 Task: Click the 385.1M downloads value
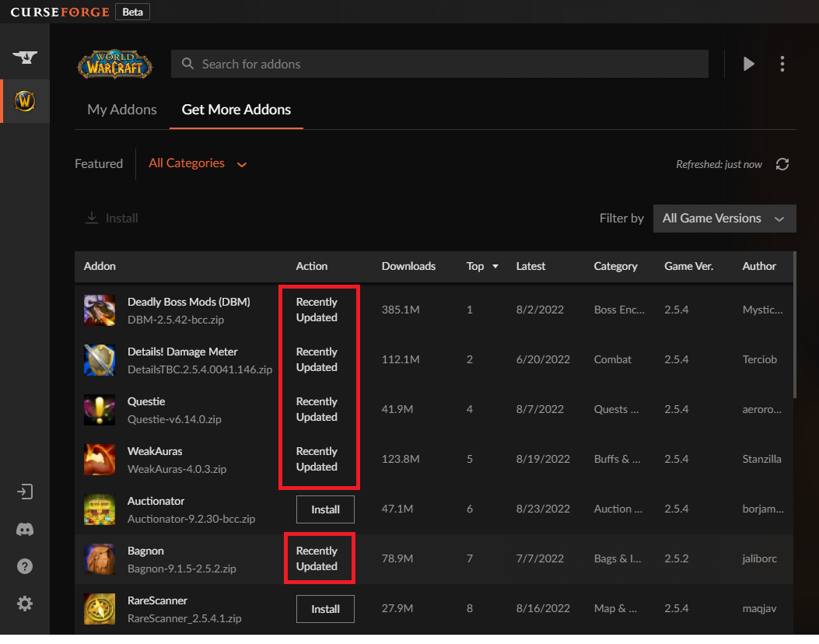point(400,310)
